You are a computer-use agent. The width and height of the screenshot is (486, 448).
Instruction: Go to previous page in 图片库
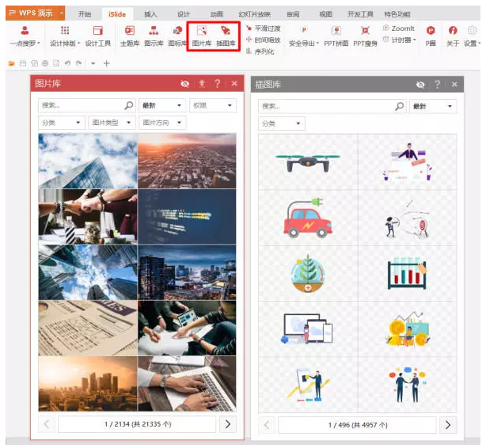click(47, 424)
